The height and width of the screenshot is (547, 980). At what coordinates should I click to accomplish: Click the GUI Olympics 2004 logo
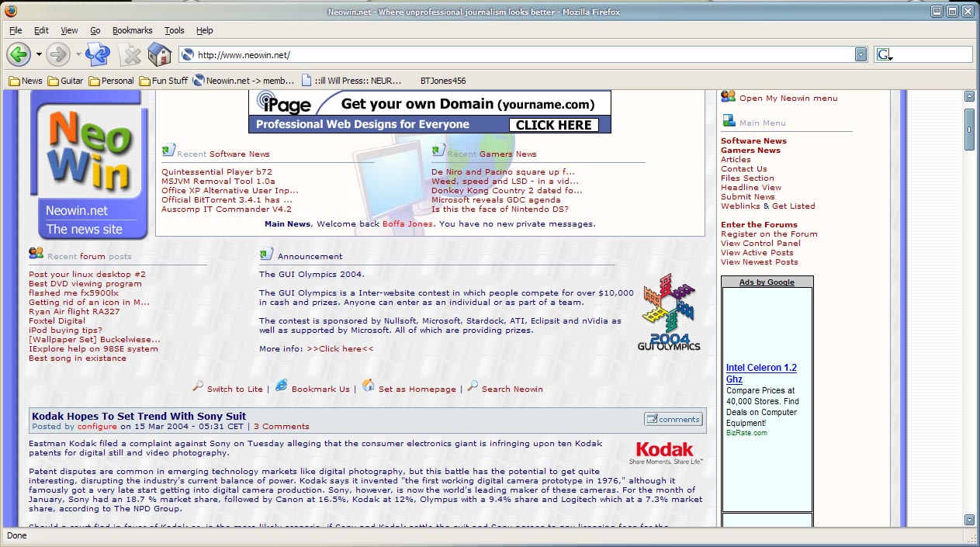click(x=669, y=312)
